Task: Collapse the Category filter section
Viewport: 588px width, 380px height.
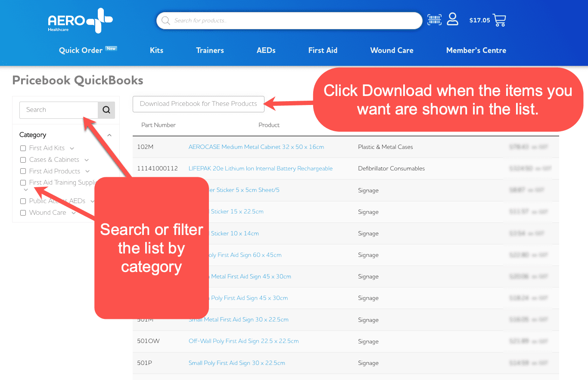Action: tap(109, 135)
